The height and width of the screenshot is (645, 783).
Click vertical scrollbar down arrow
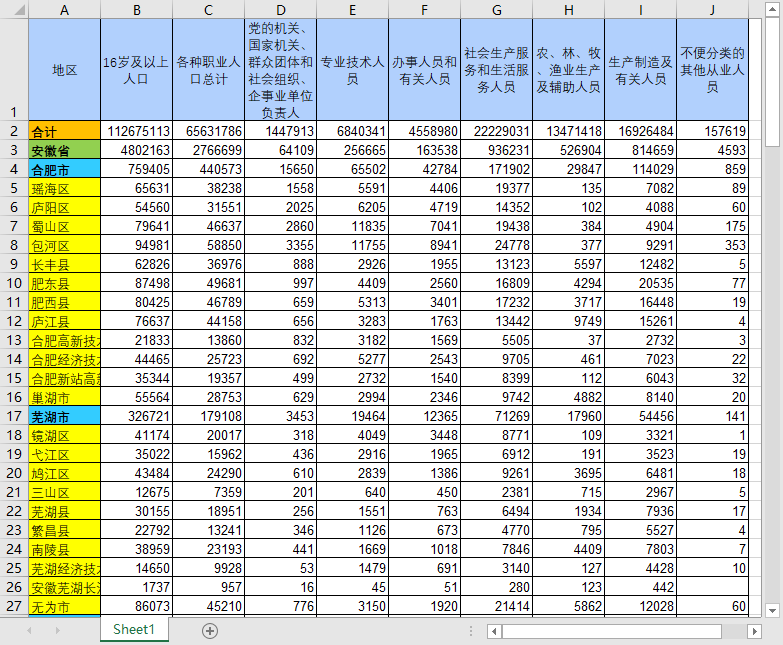772,610
